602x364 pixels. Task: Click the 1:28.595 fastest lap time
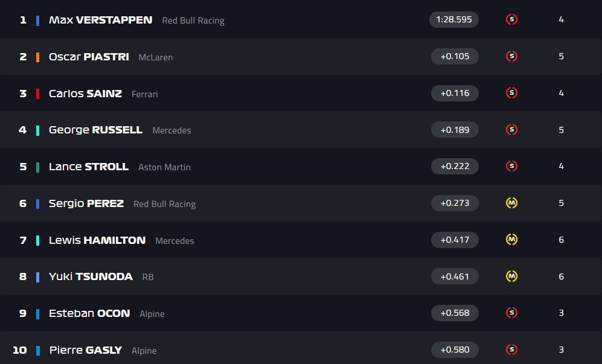(x=454, y=20)
